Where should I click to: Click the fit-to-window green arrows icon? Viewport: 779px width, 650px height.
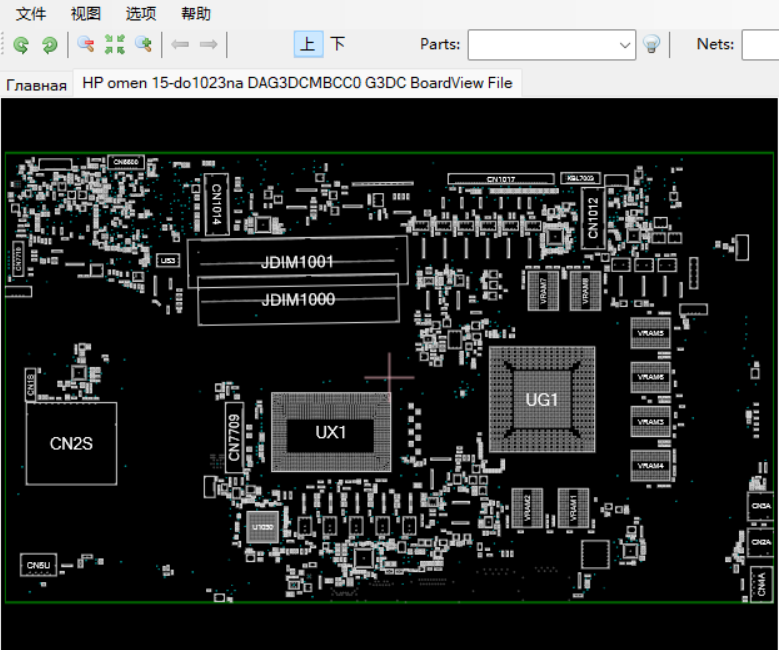[115, 45]
